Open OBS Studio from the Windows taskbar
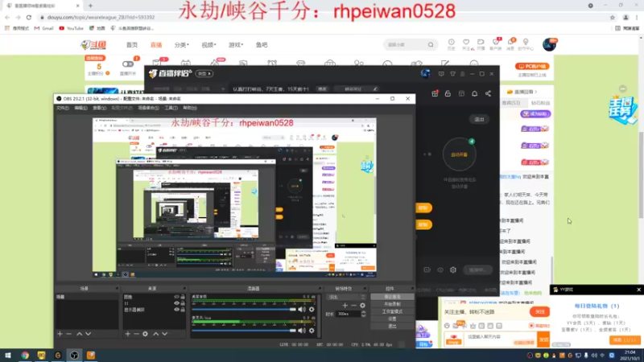Viewport: 644px width, 362px height. (74, 355)
